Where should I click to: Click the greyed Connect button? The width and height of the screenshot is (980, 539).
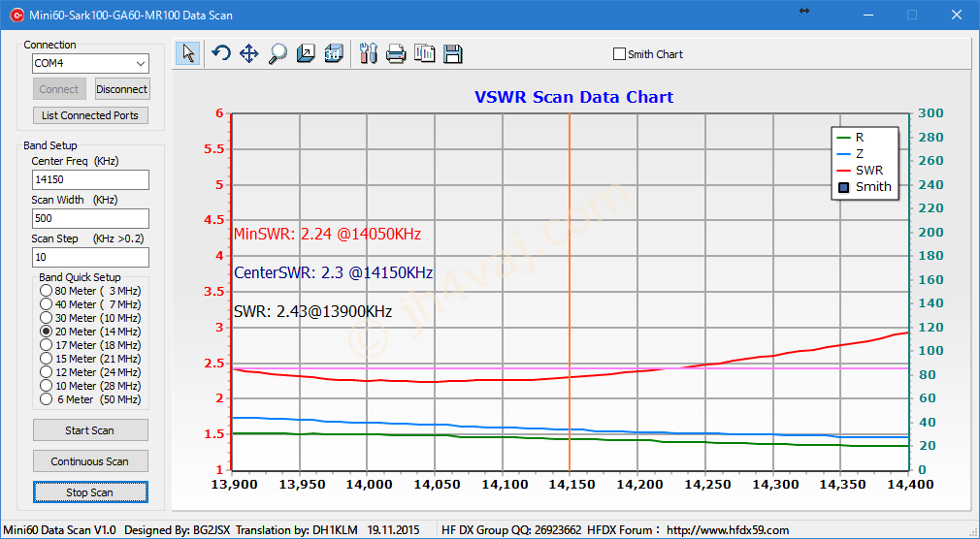click(x=59, y=89)
